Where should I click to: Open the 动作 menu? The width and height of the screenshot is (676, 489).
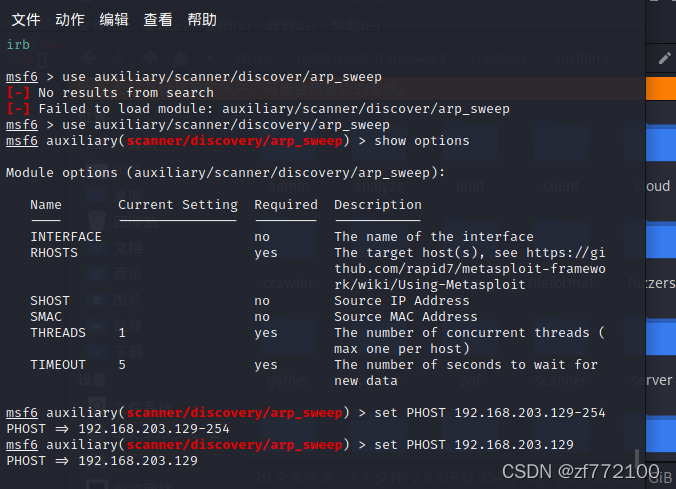click(70, 20)
